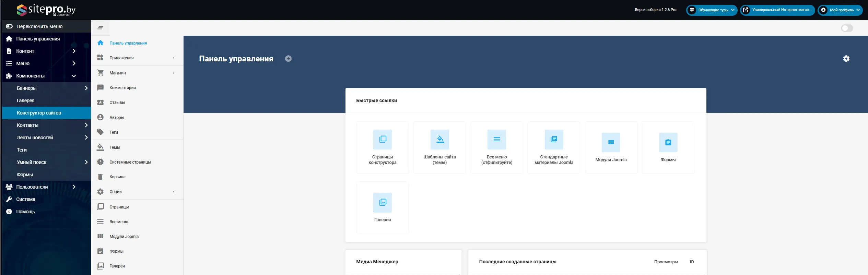868x275 pixels.
Task: Open the Шаблоны сайта (темы) quick link
Action: tap(439, 147)
